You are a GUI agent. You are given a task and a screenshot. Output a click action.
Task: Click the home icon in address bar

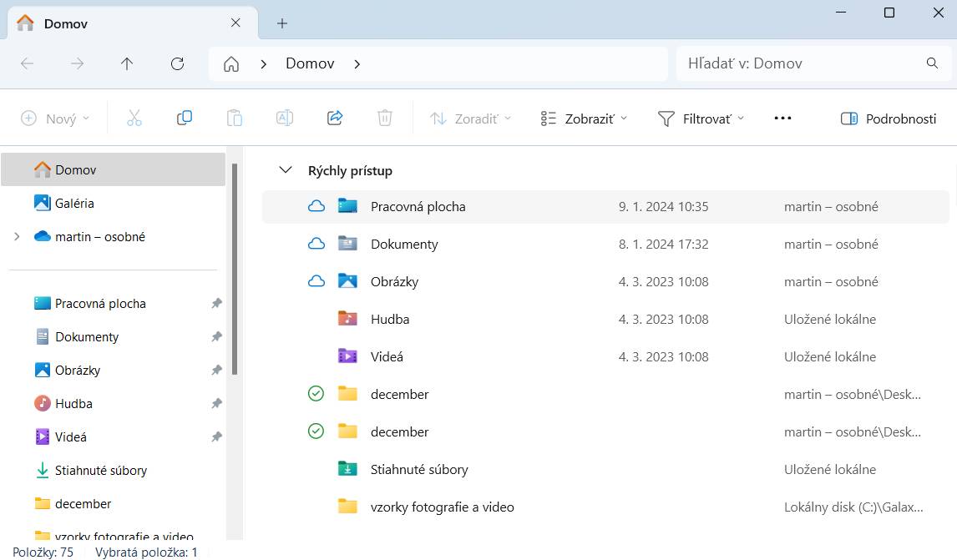pos(231,63)
